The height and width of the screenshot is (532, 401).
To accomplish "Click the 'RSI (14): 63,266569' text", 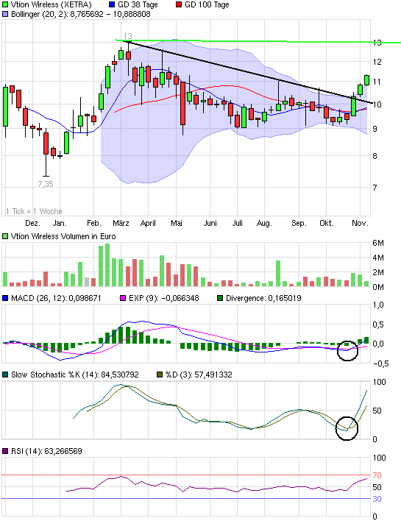I will [46, 451].
